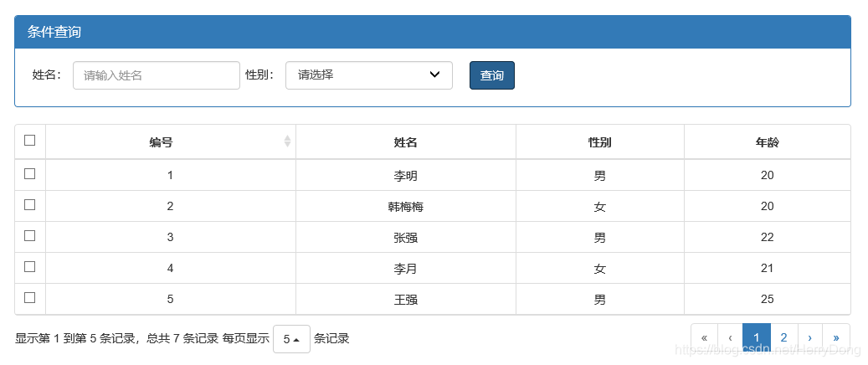Viewport: 868px width, 365px height.
Task: Click the name cell 王强
Action: 406,300
